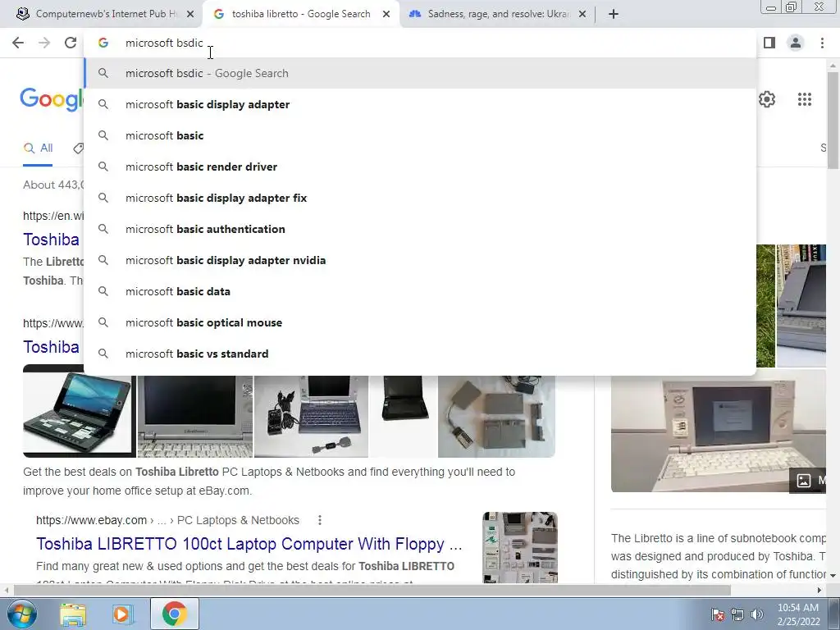Click the horizontal scrollbar track thumb
840x630 pixels.
372,590
